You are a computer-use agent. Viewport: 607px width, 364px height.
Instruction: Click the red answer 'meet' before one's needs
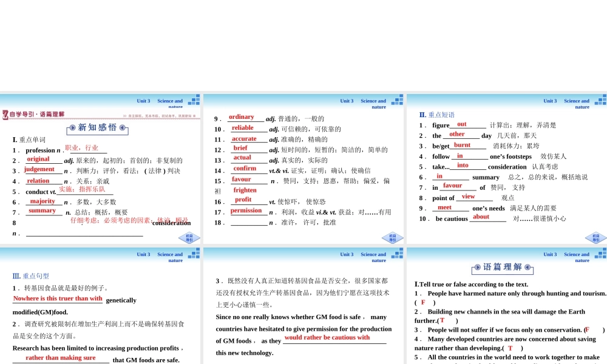point(444,207)
